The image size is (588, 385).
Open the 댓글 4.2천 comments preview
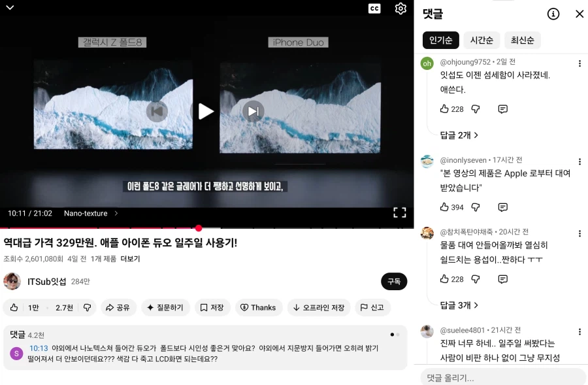205,348
